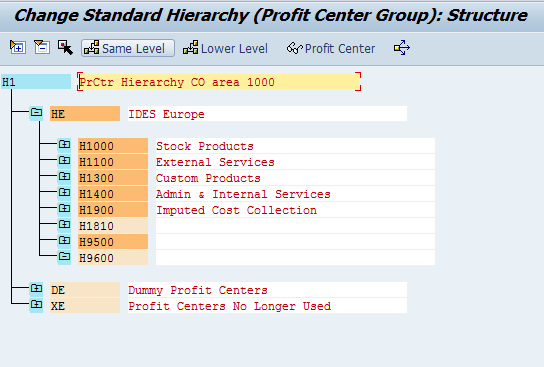Click the Lower Level button
Viewport: 544px width, 367px height.
point(226,48)
